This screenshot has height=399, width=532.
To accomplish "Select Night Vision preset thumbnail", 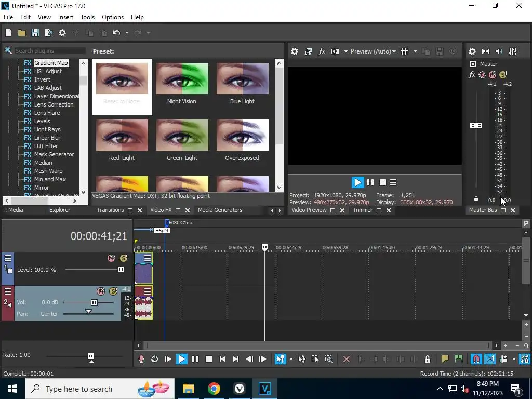I will 182,78.
